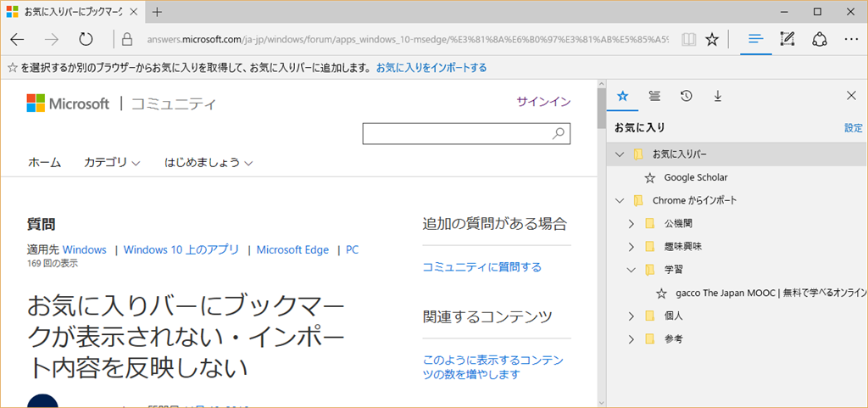Click the padlock site security icon
Image resolution: width=868 pixels, height=408 pixels.
(x=127, y=39)
